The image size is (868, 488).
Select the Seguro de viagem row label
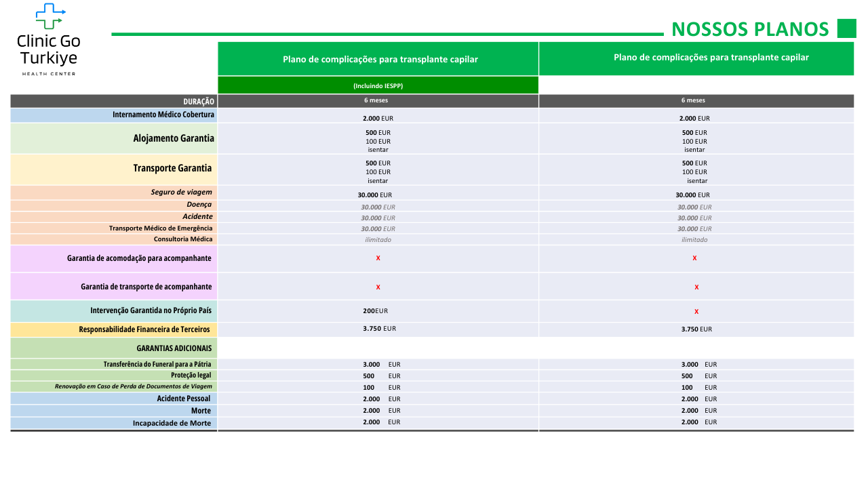[181, 192]
